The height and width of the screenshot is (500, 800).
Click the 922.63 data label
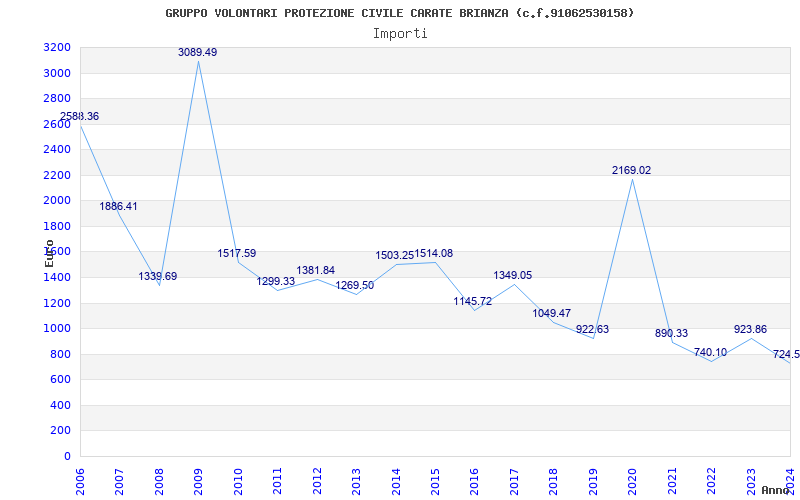592,330
